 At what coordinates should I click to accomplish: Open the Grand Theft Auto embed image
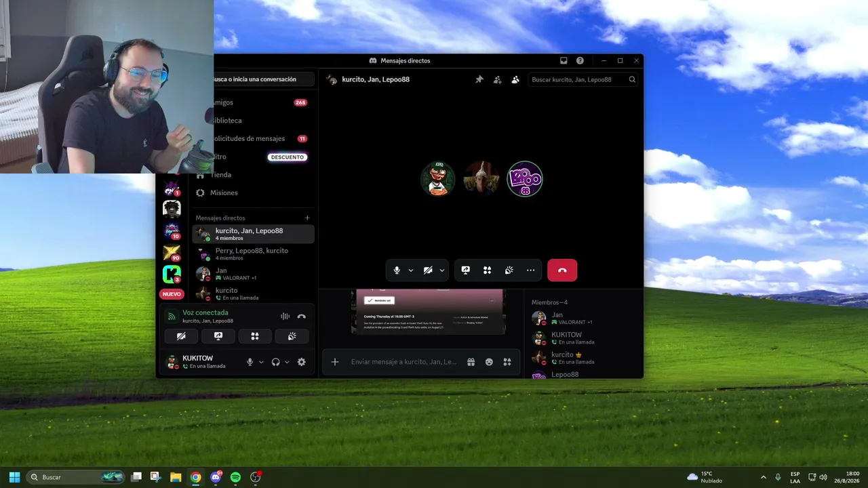coord(428,312)
